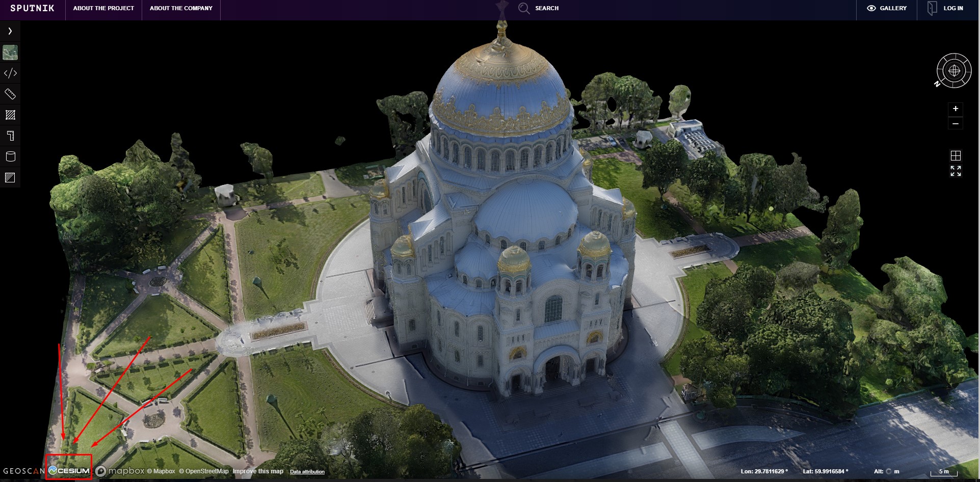
Task: Click the Log In button
Action: [x=946, y=9]
